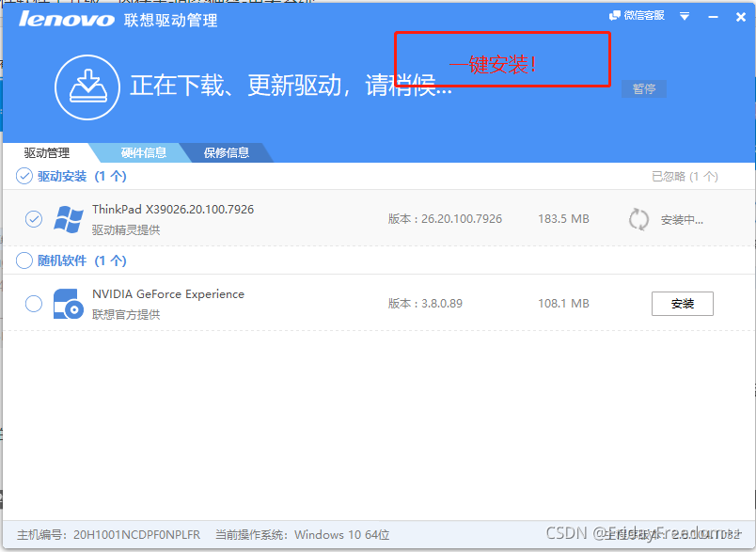
Task: Click the 主机编号 serial number in status bar
Action: 108,535
